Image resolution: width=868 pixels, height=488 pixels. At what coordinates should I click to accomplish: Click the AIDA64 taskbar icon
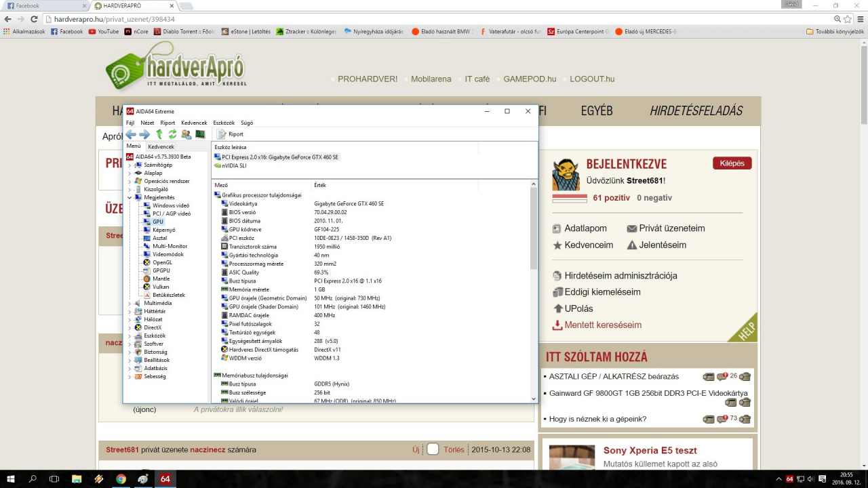point(165,479)
